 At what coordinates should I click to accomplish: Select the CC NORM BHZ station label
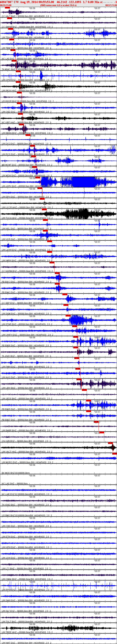[27, 271]
